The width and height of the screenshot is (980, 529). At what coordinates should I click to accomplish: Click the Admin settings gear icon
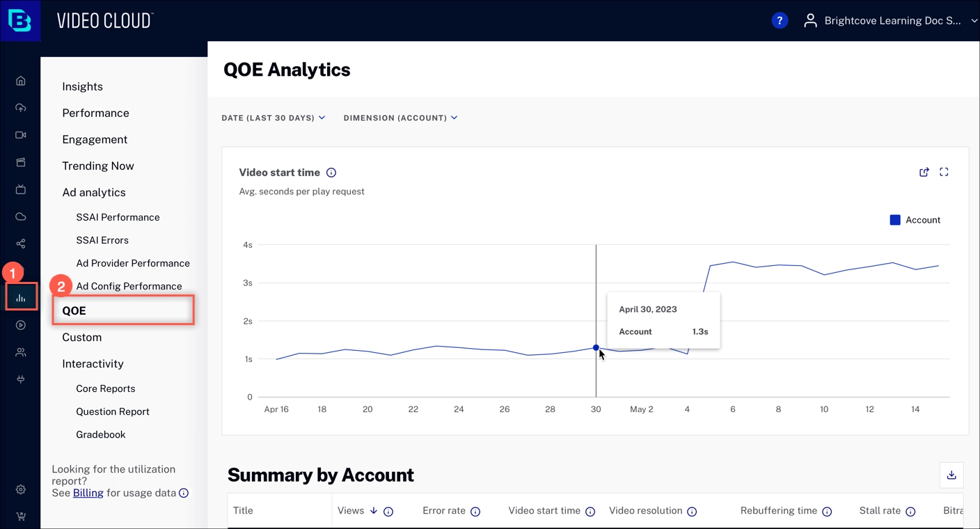21,489
